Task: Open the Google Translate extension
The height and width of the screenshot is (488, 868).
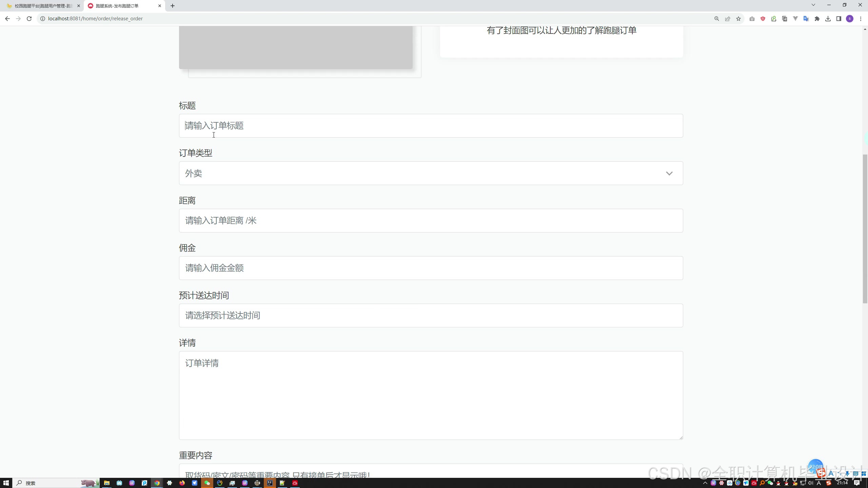Action: click(806, 19)
